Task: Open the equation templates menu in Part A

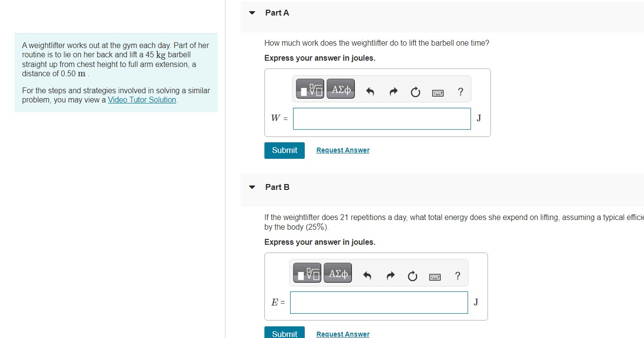Action: point(310,89)
